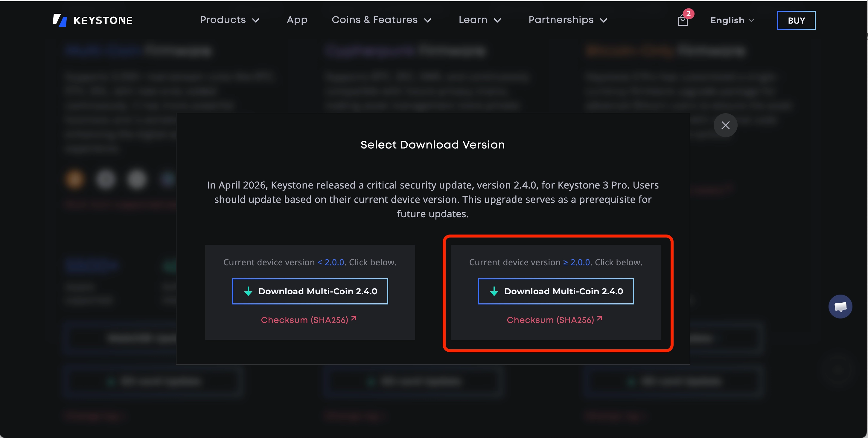
Task: Click the Keystone logo in header
Action: 93,20
